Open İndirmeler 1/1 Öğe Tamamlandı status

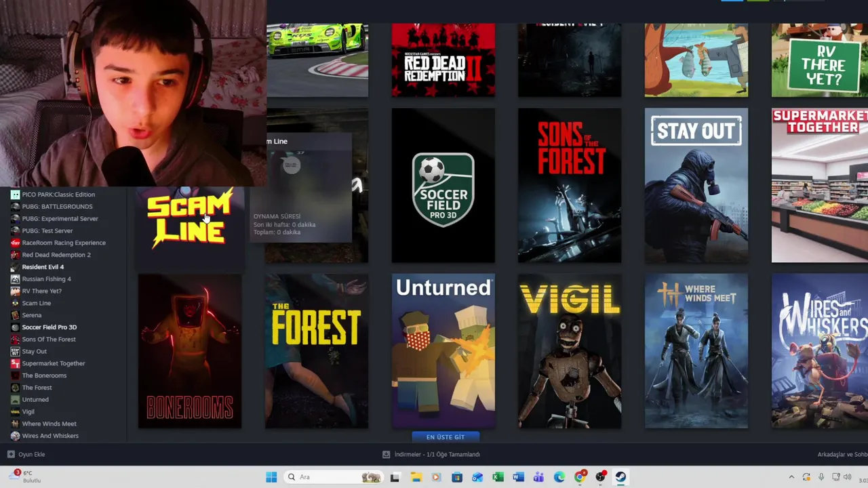(431, 454)
